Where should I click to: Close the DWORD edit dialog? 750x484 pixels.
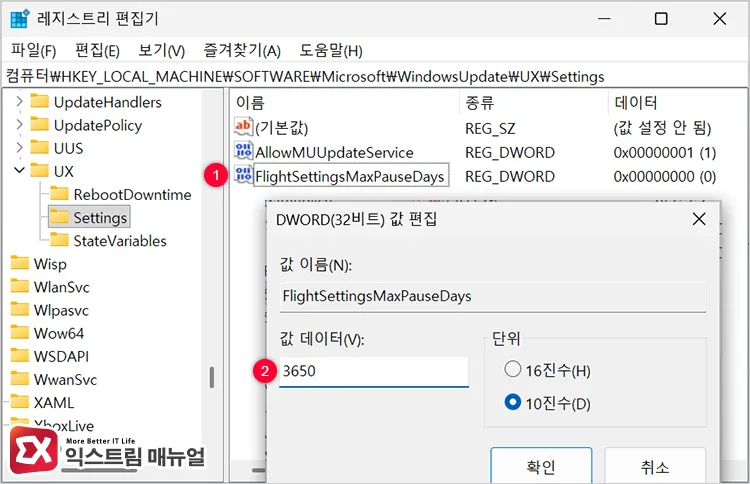[x=699, y=219]
